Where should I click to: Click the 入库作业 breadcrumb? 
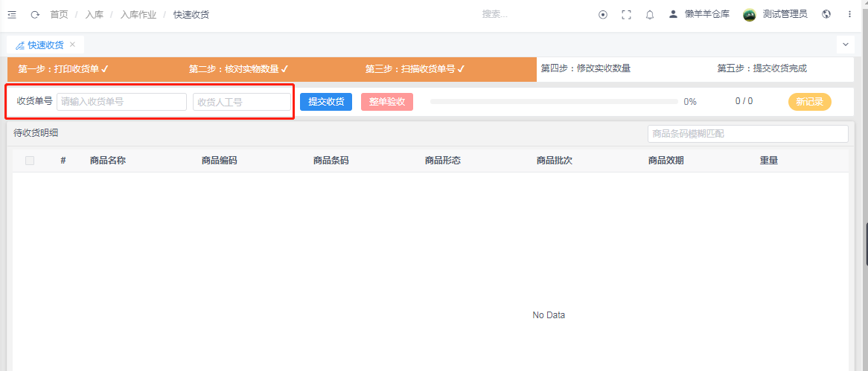138,15
